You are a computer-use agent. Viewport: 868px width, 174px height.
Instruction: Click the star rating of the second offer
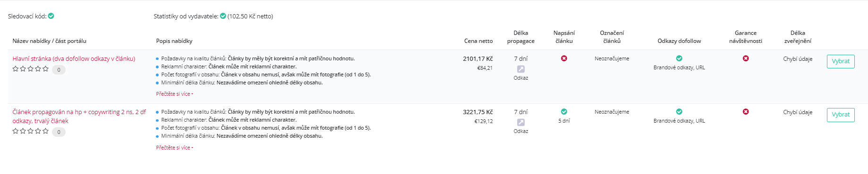31,131
